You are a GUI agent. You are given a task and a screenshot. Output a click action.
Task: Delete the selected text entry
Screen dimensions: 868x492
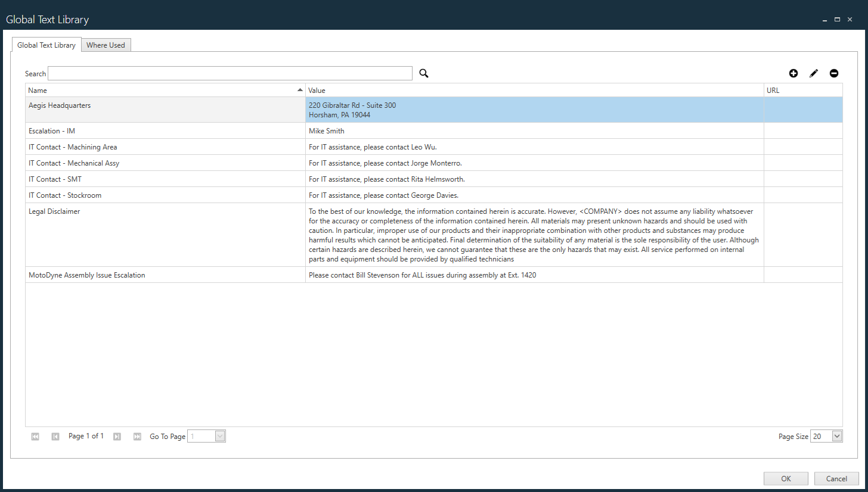(834, 73)
